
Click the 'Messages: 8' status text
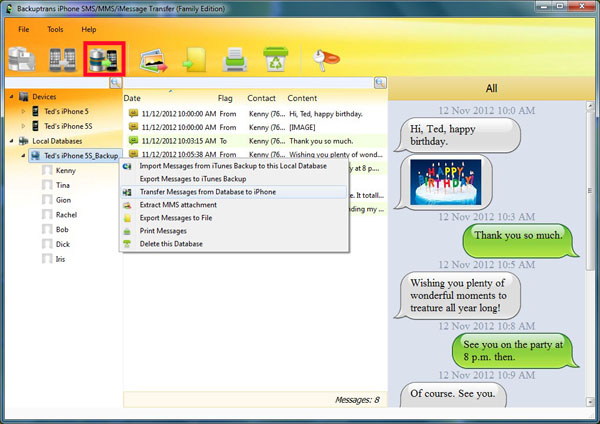[x=357, y=400]
